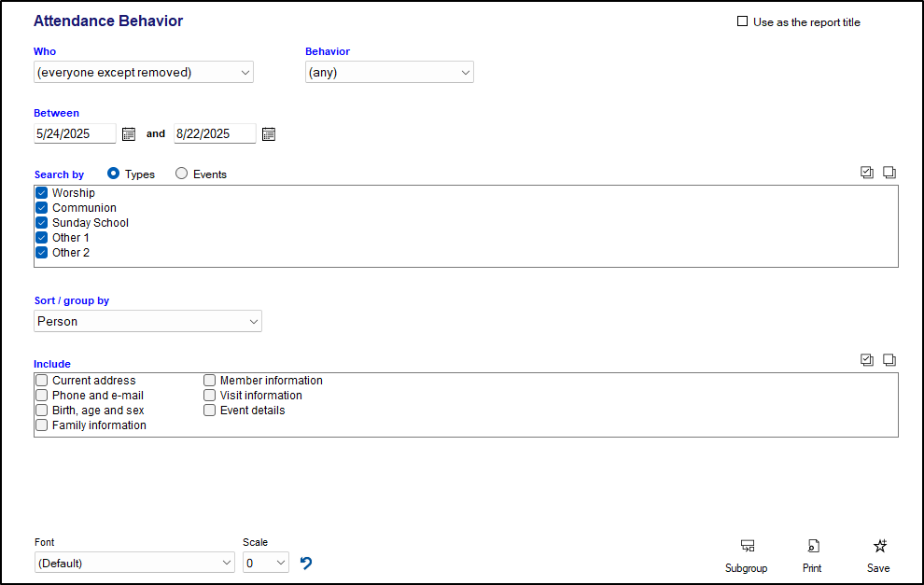This screenshot has width=924, height=585.
Task: Open the Sort / group by dropdown
Action: tap(147, 322)
